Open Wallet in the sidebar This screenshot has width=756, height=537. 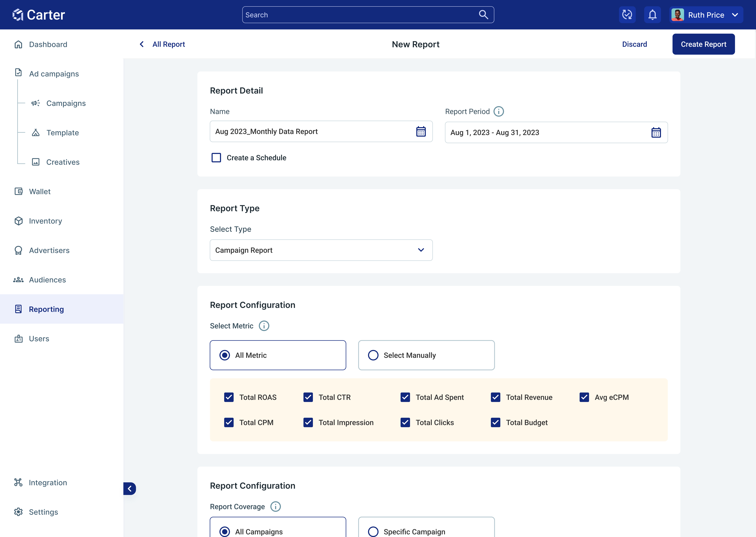(x=40, y=191)
